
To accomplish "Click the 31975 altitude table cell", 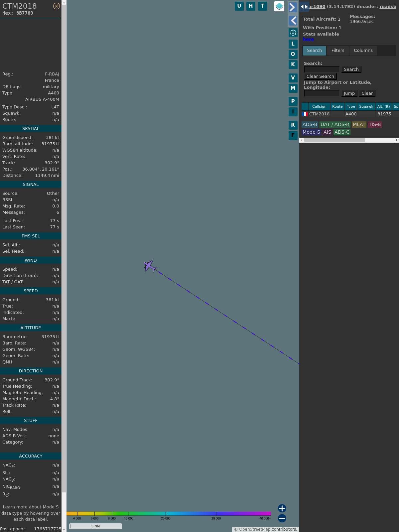I will pyautogui.click(x=384, y=114).
